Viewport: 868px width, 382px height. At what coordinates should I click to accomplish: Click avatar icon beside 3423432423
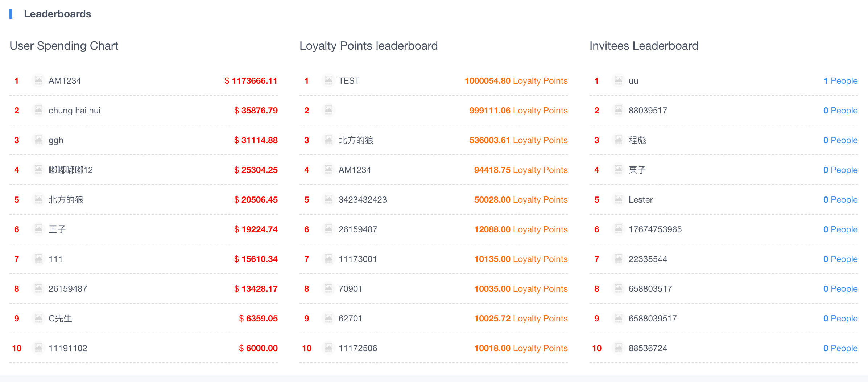click(328, 199)
